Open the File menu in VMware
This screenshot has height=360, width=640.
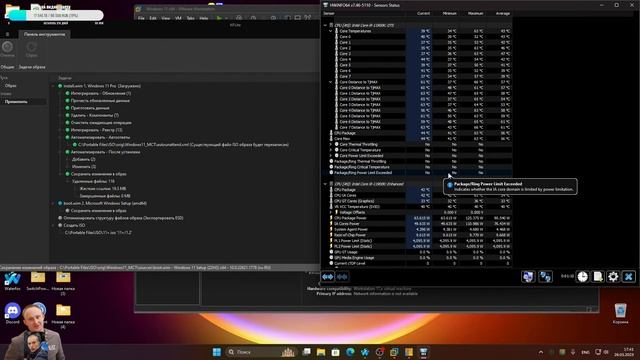[141, 18]
